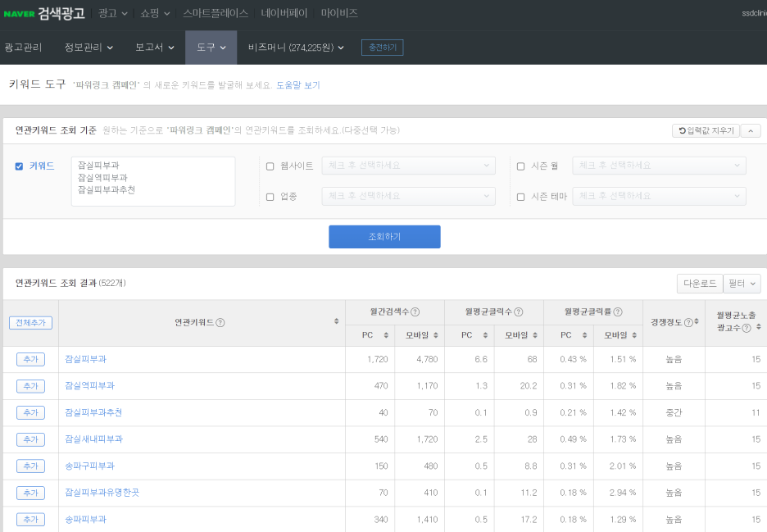Image resolution: width=767 pixels, height=532 pixels.
Task: Open the 시즌 테마 dropdown
Action: tap(659, 197)
